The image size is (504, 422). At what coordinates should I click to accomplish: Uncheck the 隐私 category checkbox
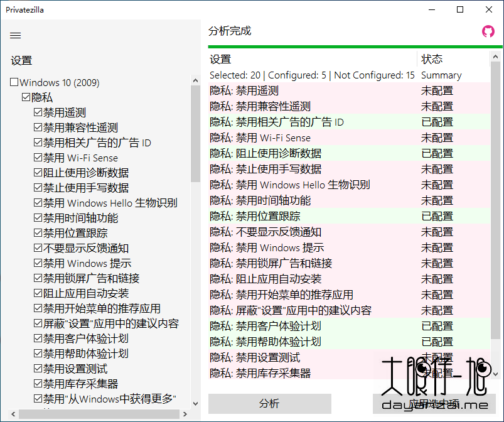(26, 97)
